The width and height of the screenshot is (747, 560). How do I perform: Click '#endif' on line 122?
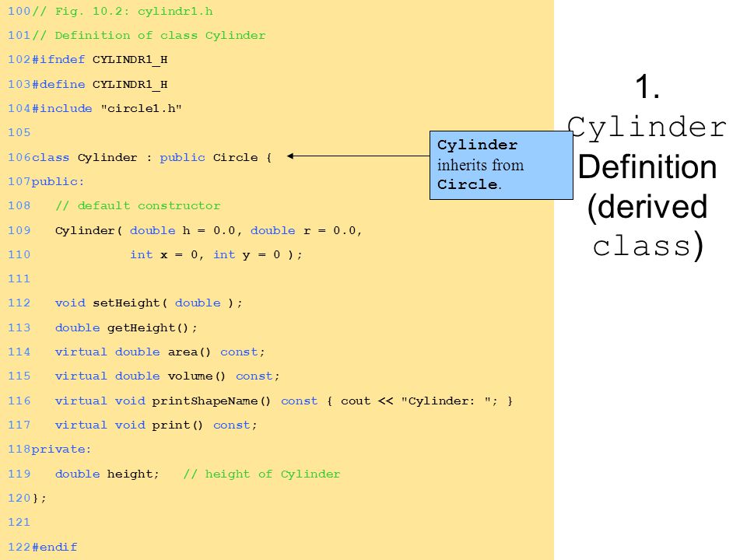(54, 547)
